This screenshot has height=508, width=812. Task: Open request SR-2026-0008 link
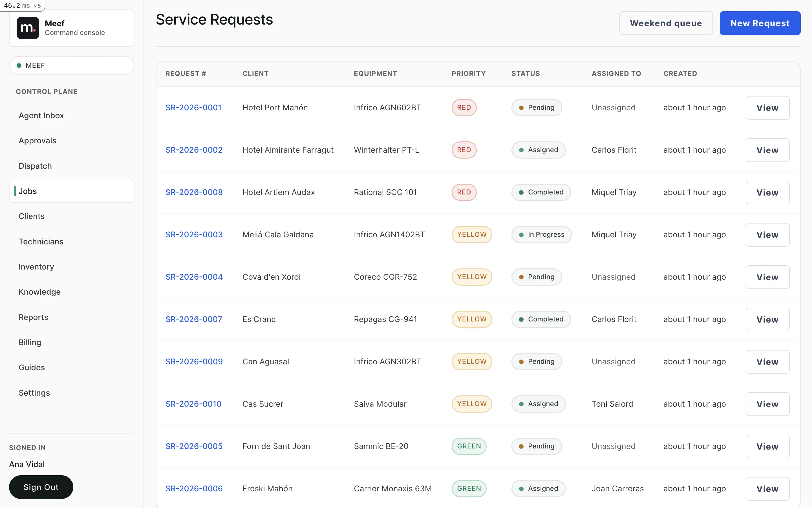194,192
